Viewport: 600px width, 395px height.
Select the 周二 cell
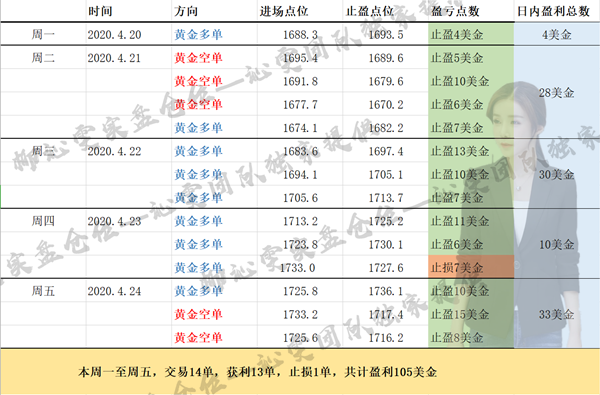43,58
